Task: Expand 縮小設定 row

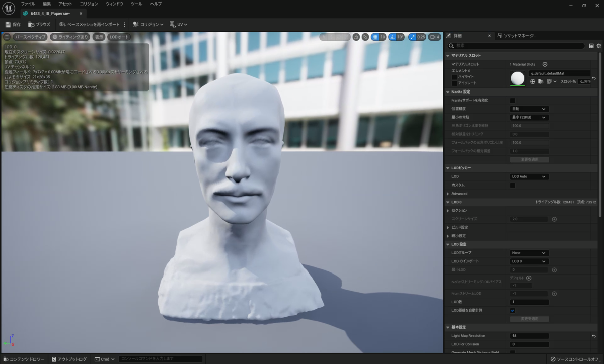Action: tap(448, 236)
